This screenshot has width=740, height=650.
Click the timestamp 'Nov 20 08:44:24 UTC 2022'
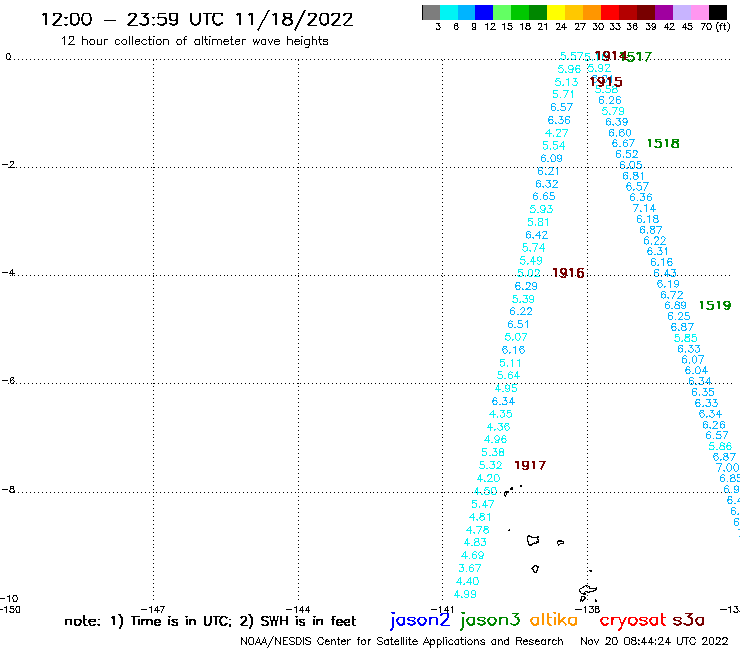[x=654, y=641]
